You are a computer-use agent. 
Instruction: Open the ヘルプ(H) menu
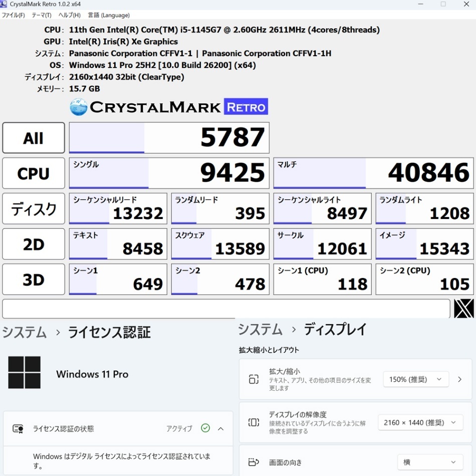click(x=70, y=15)
